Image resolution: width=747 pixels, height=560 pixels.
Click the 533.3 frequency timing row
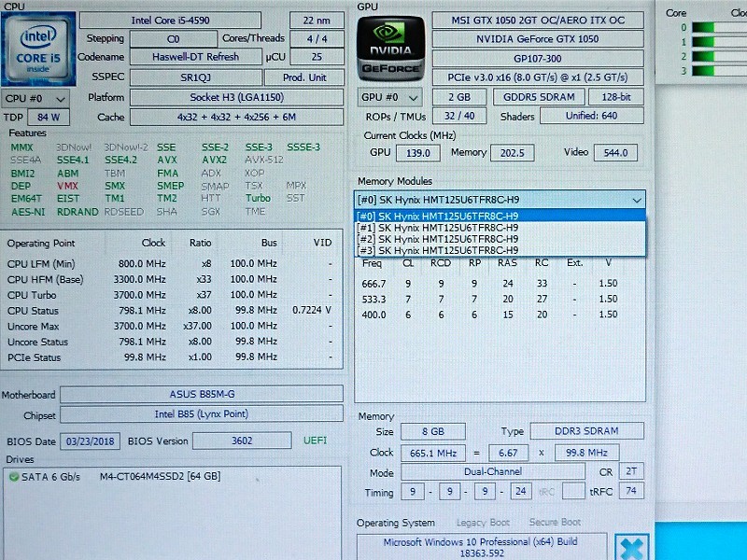coord(489,300)
